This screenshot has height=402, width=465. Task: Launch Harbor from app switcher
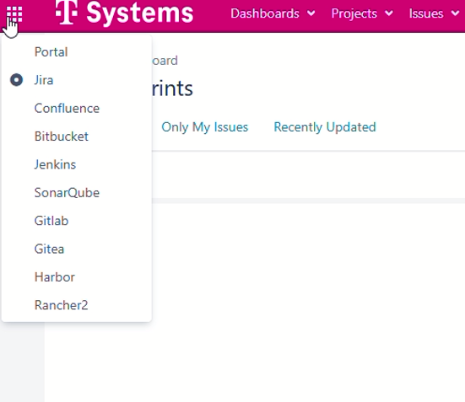[x=54, y=277]
